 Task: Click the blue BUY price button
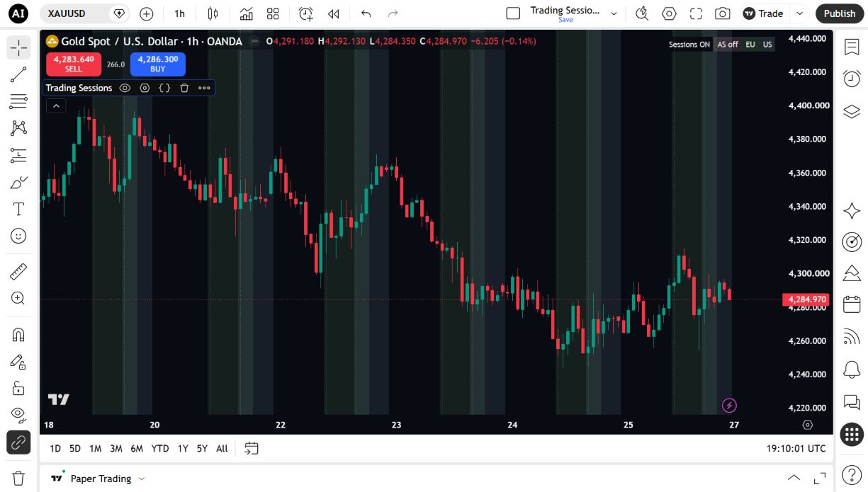tap(158, 64)
